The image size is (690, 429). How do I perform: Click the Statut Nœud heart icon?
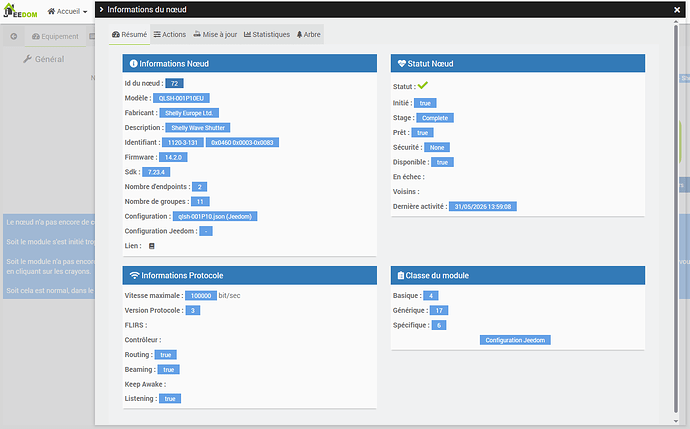pos(401,63)
